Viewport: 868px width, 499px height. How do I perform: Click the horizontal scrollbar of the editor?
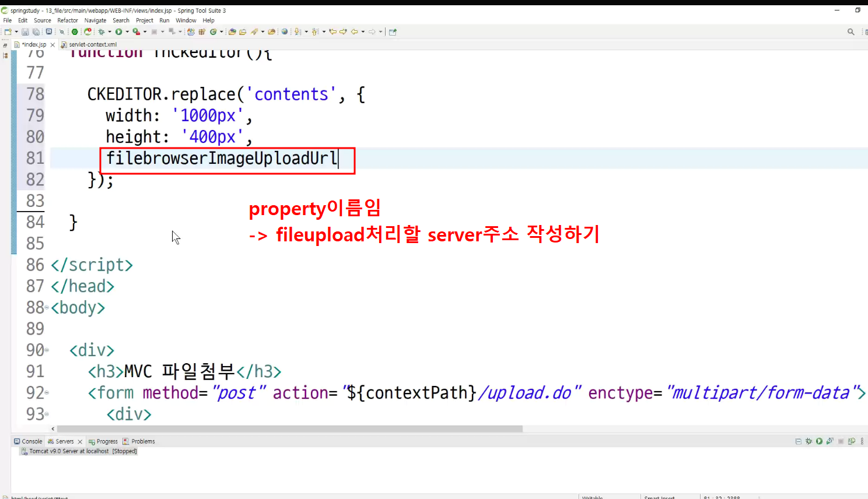coord(290,428)
